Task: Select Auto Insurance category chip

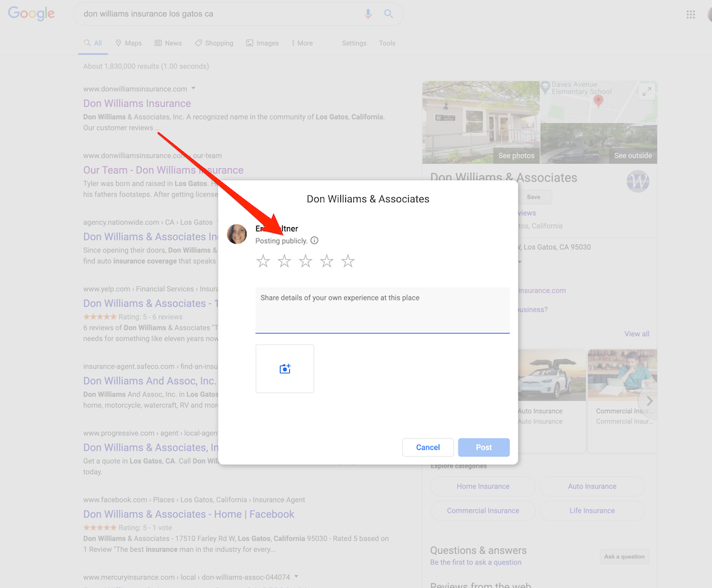Action: (592, 486)
